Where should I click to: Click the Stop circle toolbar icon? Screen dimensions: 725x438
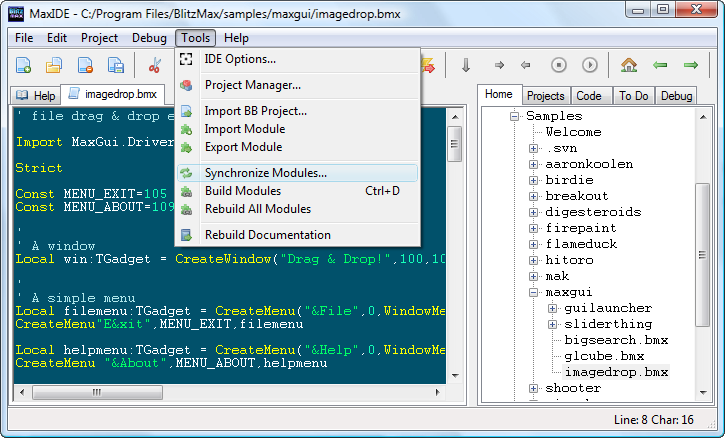coord(559,65)
